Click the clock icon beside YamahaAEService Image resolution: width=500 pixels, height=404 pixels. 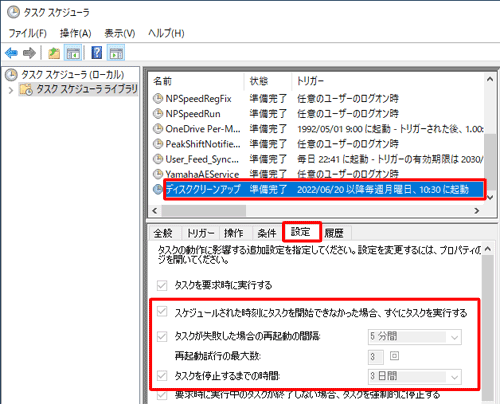(x=158, y=174)
